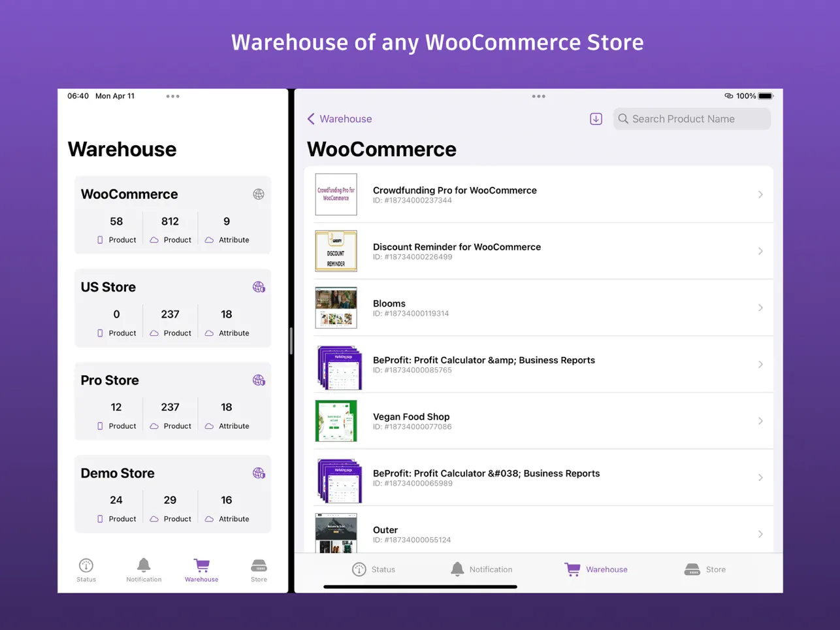Open three-dot multitasking menu in right panel

coord(538,96)
